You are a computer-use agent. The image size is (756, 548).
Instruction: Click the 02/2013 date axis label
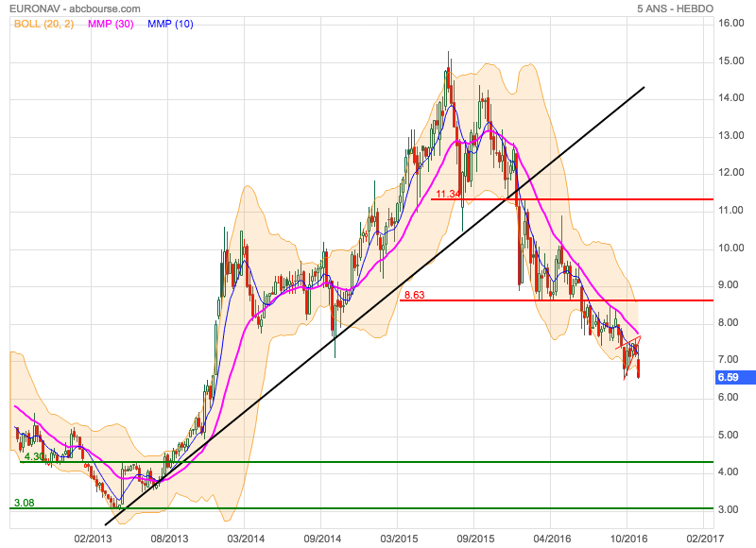coord(93,539)
